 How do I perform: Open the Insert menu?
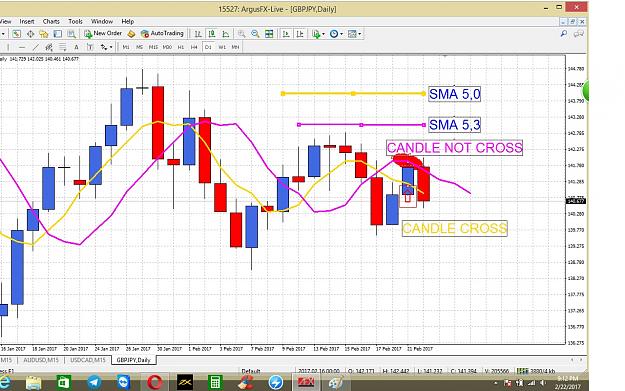(x=27, y=22)
